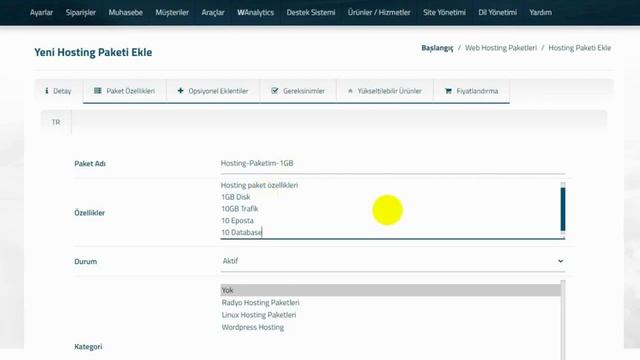
Task: Open the Ayarlar menu
Action: pos(41,13)
